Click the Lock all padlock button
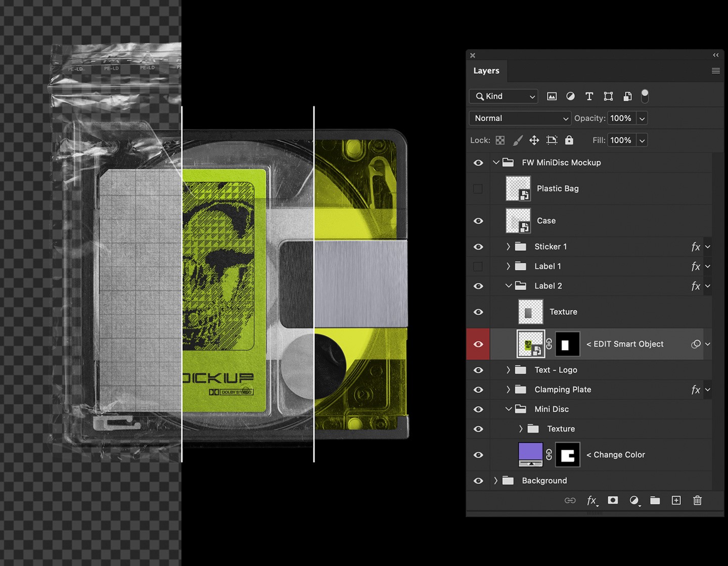The image size is (728, 566). pyautogui.click(x=569, y=140)
